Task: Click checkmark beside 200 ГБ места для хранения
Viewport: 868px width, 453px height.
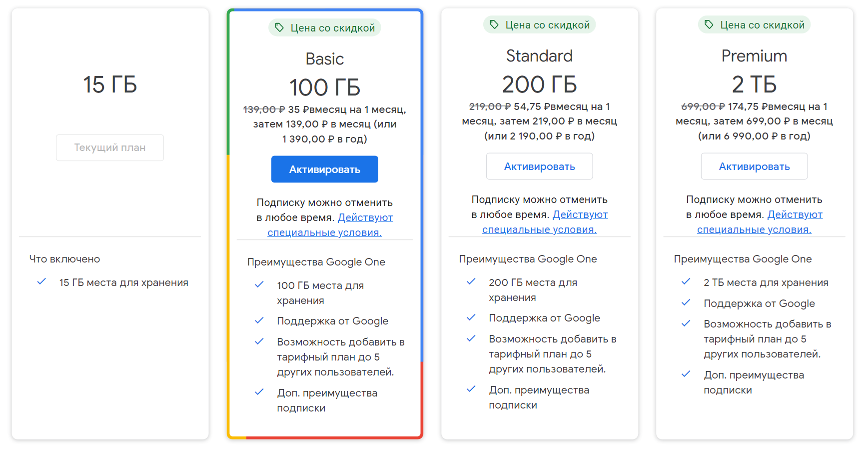Action: point(471,281)
